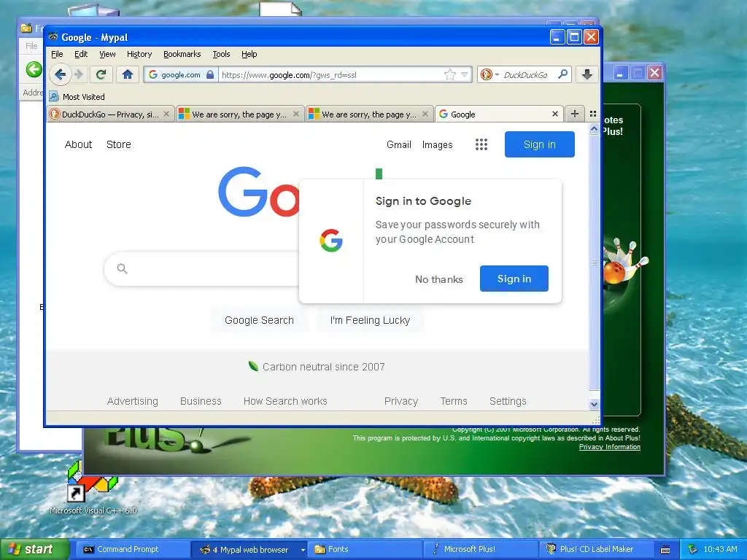
Task: Open the Images link
Action: pos(437,144)
